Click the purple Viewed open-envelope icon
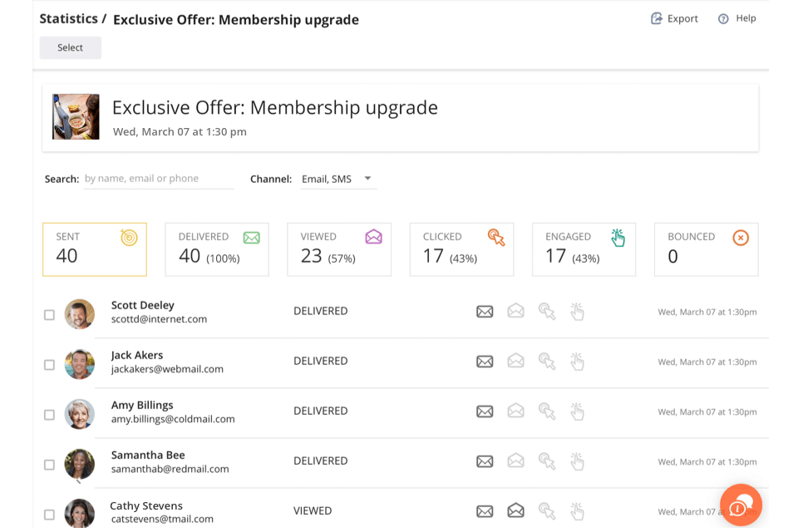The width and height of the screenshot is (798, 532). (373, 237)
